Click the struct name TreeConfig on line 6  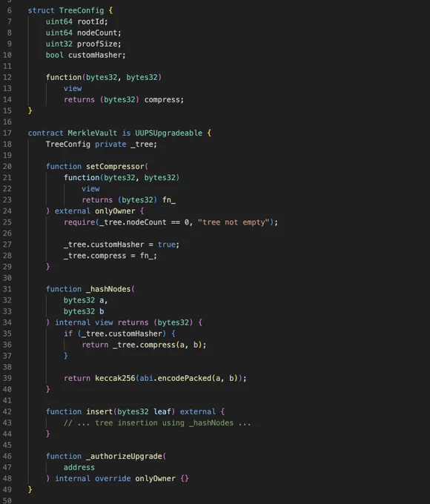pos(82,10)
